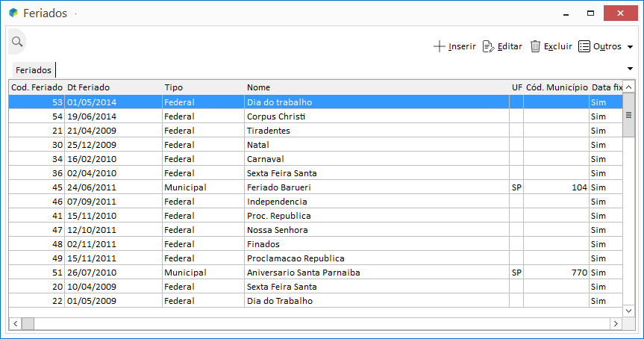Image resolution: width=644 pixels, height=339 pixels.
Task: Sort by Tipo column header
Action: pyautogui.click(x=203, y=87)
